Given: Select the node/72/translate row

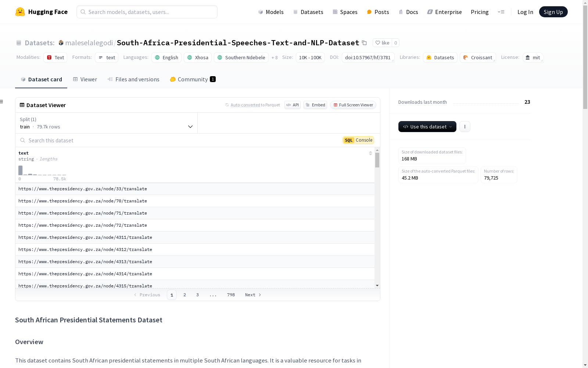Looking at the screenshot, I should (x=195, y=225).
